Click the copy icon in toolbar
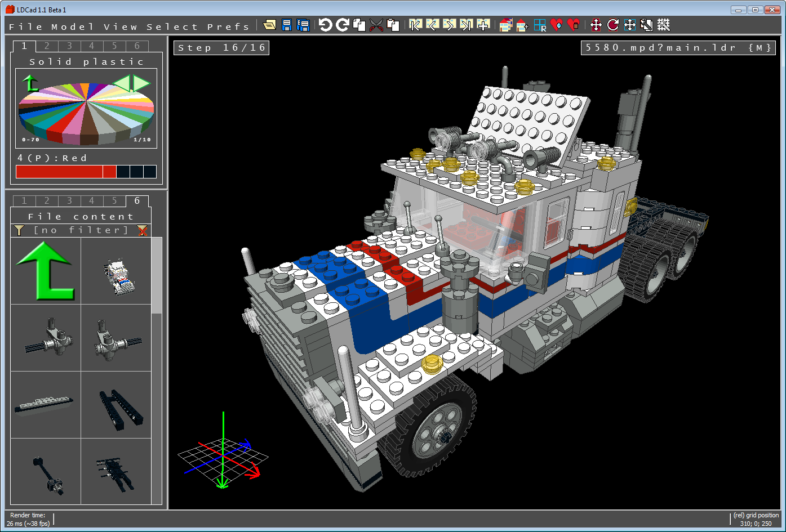The image size is (786, 532). pyautogui.click(x=359, y=25)
